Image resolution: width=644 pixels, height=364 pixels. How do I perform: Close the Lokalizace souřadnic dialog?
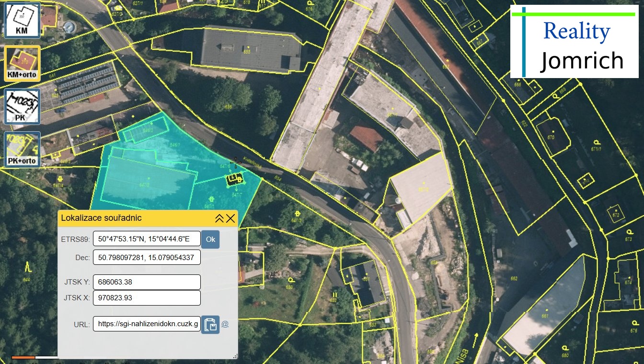click(x=231, y=218)
